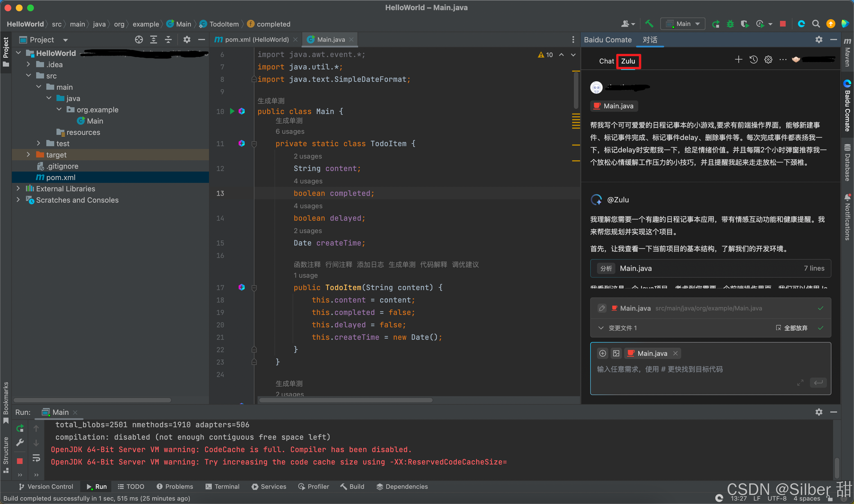Expand External Libraries node
854x504 pixels.
(18, 189)
